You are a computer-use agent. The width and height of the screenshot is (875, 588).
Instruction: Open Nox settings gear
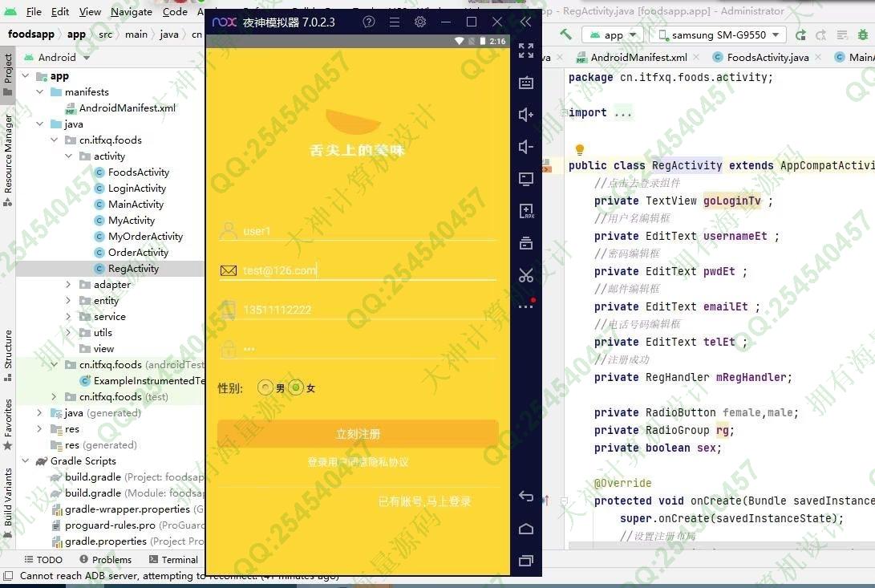tap(420, 22)
